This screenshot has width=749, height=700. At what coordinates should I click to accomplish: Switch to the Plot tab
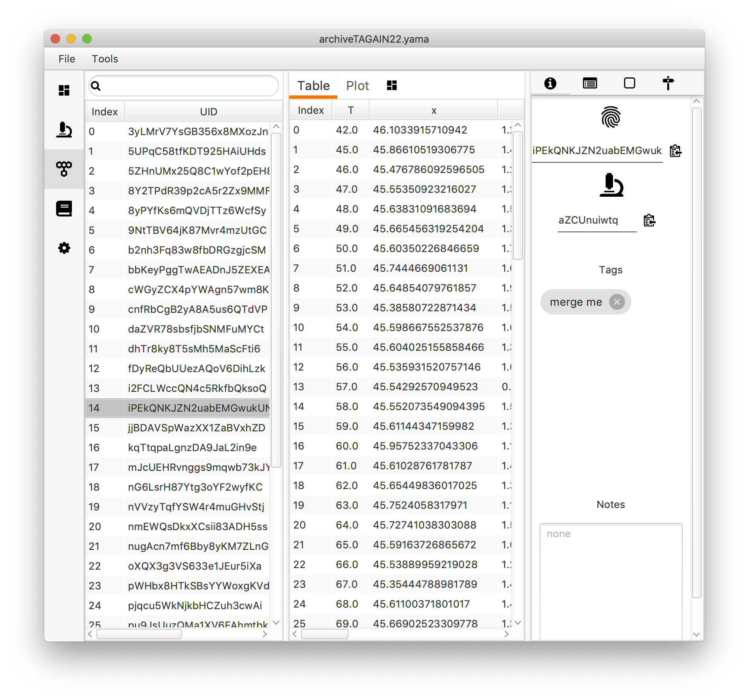click(x=358, y=85)
